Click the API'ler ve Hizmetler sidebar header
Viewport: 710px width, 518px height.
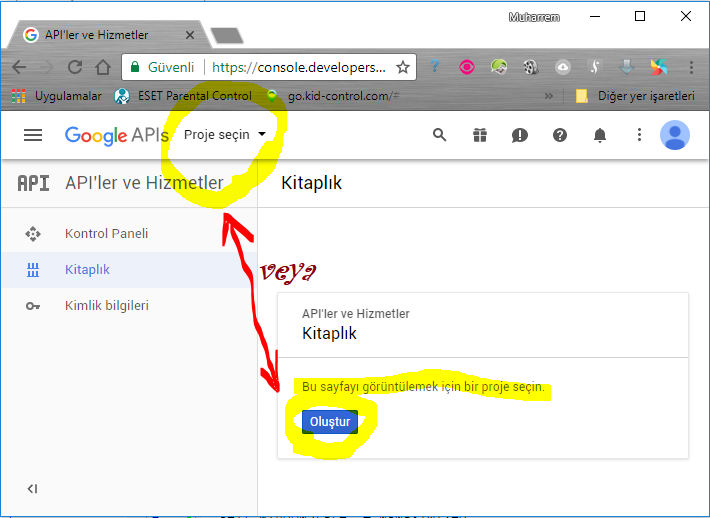pos(144,183)
